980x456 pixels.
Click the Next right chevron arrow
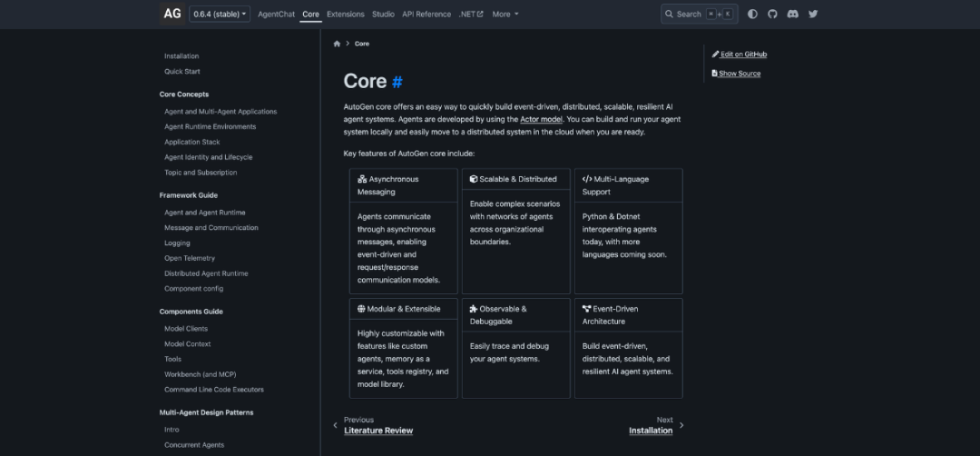click(681, 425)
